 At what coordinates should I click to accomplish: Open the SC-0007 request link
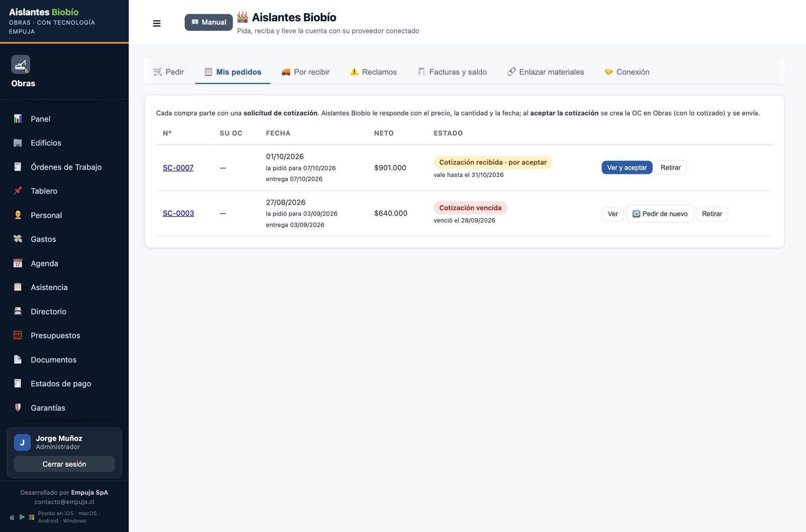[178, 168]
